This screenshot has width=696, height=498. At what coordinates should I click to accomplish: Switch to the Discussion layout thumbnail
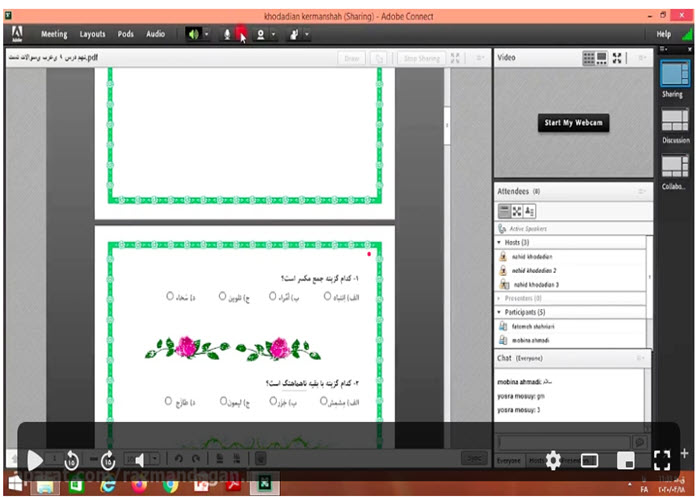tap(675, 120)
